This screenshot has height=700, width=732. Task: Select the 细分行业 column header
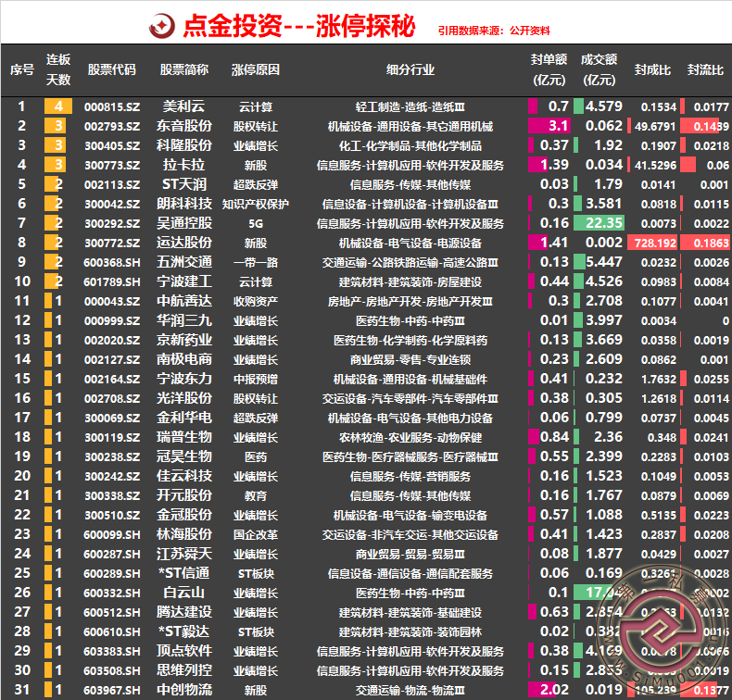(410, 70)
